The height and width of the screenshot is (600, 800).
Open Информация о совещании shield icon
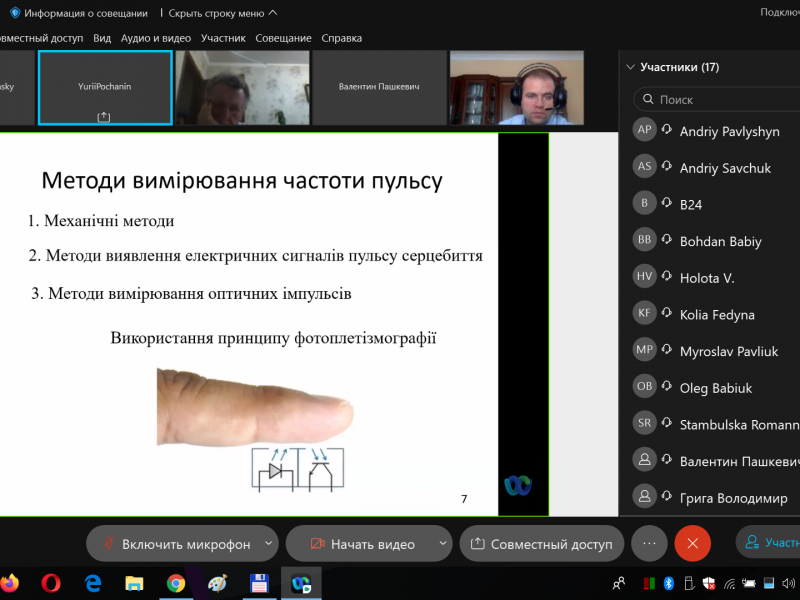pyautogui.click(x=15, y=13)
